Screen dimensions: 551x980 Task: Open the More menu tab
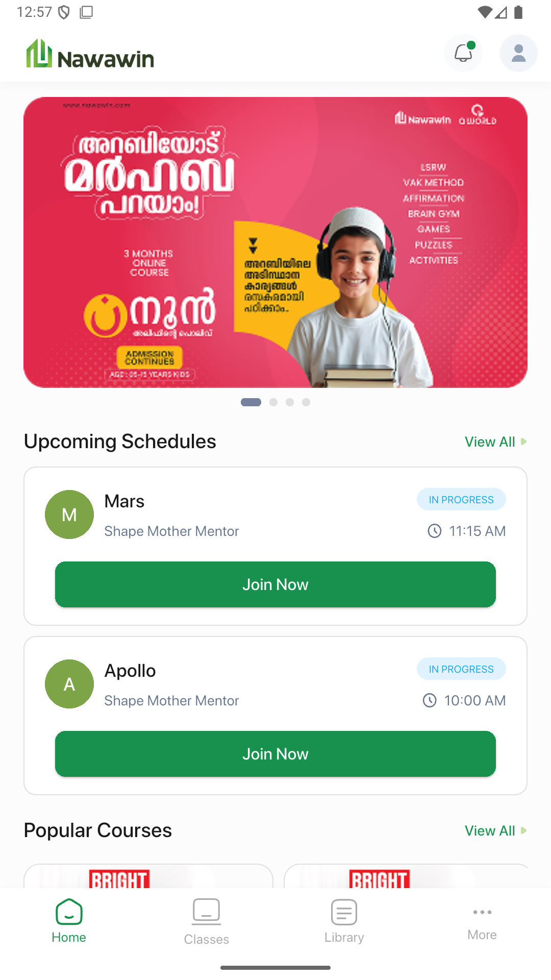point(482,924)
